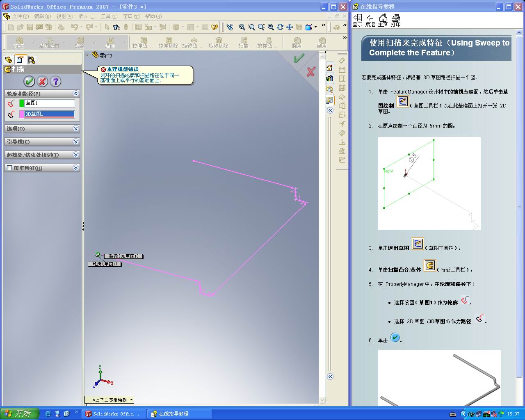Click the pink path color swatch
The width and height of the screenshot is (525, 420).
coord(22,114)
